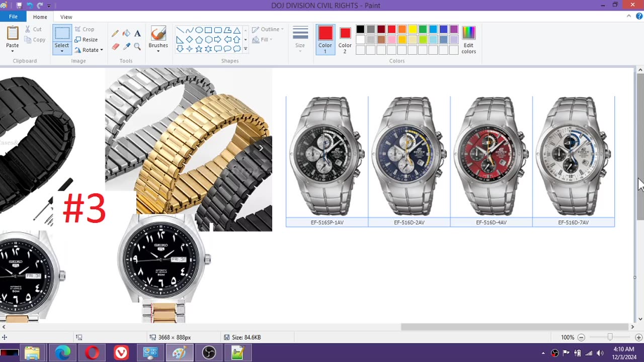Click the rectangular Select tool icon
This screenshot has width=644, height=362.
(62, 33)
